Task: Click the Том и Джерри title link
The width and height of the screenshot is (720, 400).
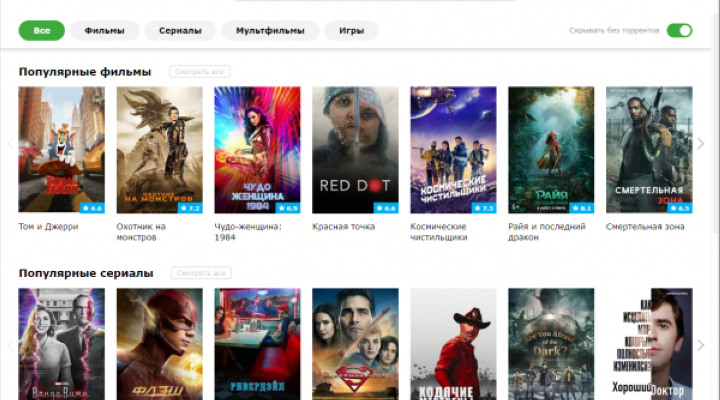Action: 48,226
